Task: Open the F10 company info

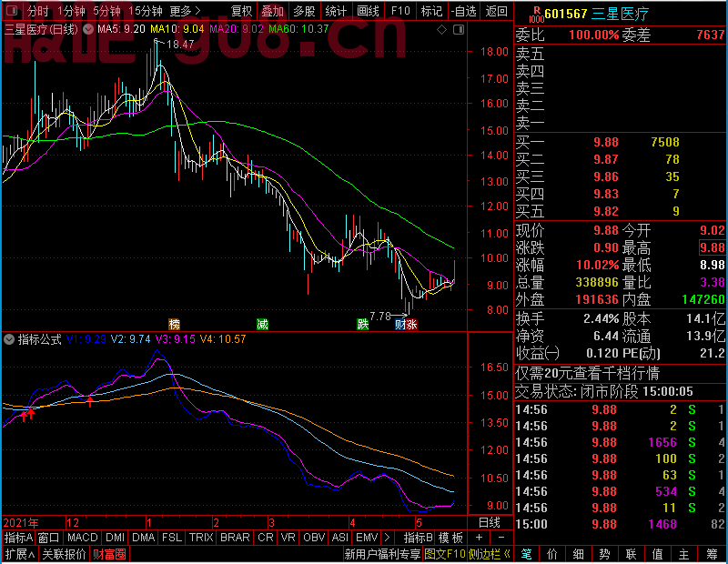Action: [400, 11]
